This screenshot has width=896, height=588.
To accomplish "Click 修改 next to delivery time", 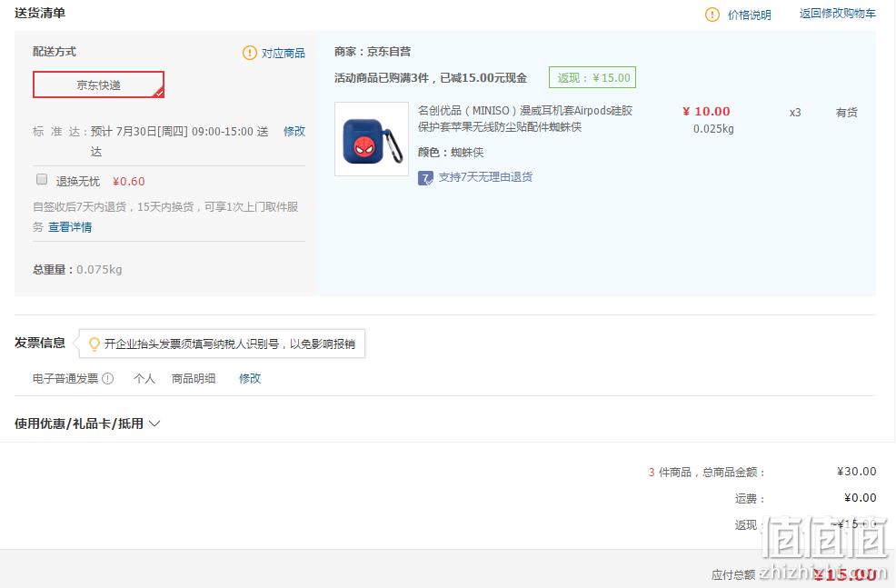I will click(294, 132).
